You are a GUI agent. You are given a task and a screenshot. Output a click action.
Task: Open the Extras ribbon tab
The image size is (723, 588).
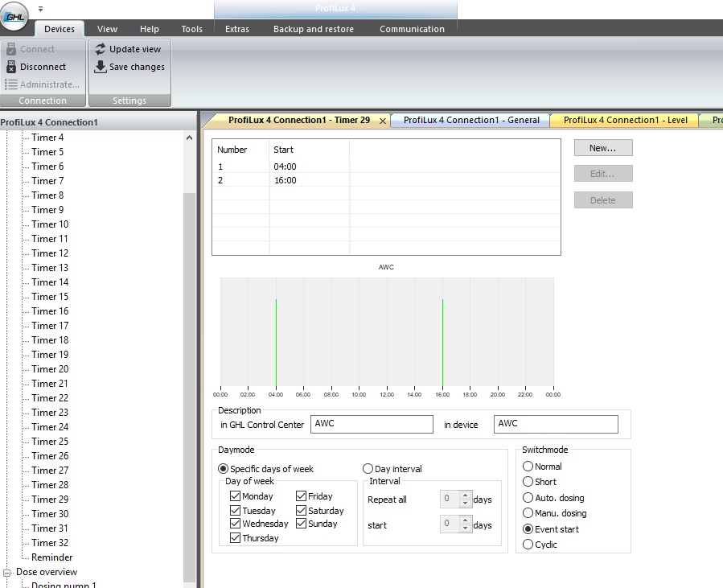[237, 29]
